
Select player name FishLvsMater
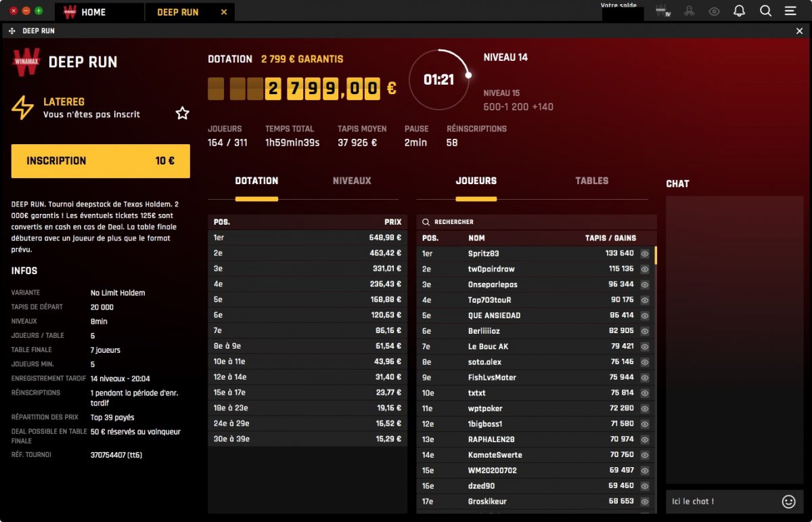[492, 378]
